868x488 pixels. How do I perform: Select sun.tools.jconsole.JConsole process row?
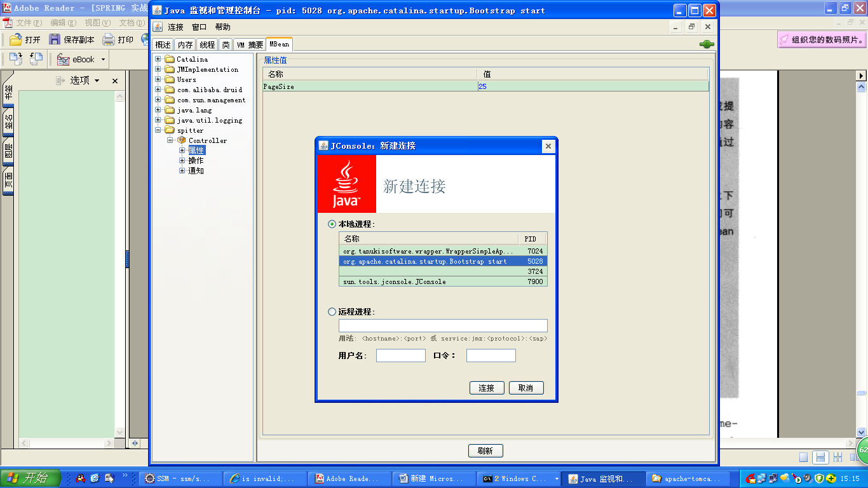tap(443, 281)
